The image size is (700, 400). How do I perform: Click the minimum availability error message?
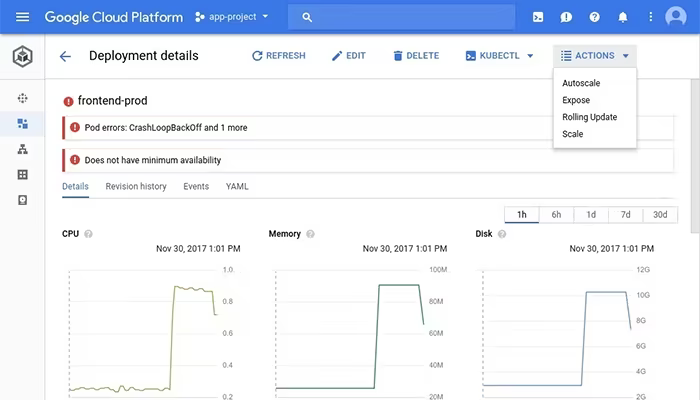coord(153,160)
